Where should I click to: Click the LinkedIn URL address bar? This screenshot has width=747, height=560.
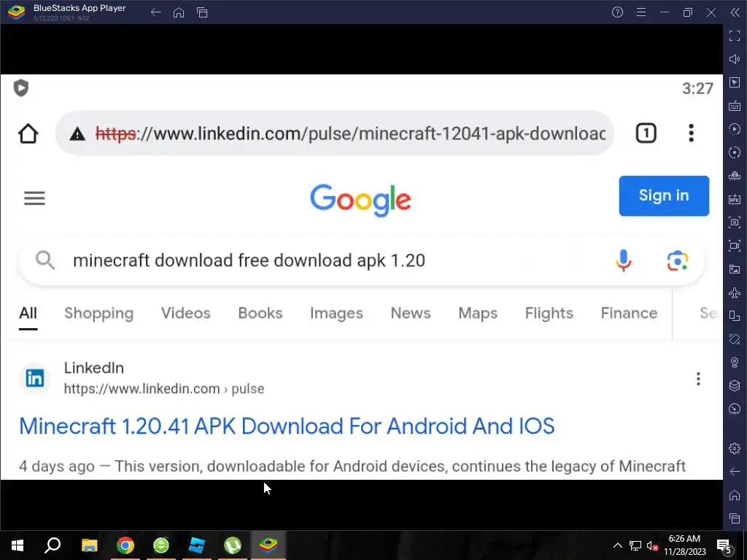coord(334,133)
